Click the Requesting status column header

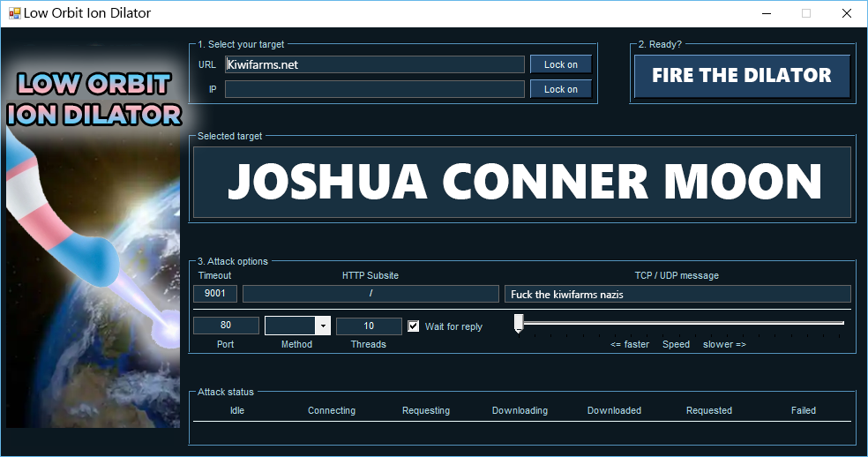coord(426,410)
